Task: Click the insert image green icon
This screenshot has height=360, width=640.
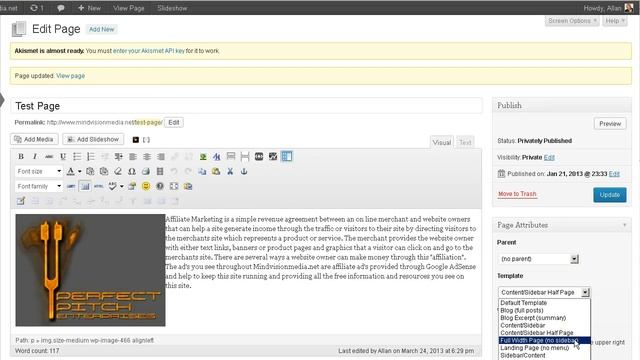Action: [203, 157]
